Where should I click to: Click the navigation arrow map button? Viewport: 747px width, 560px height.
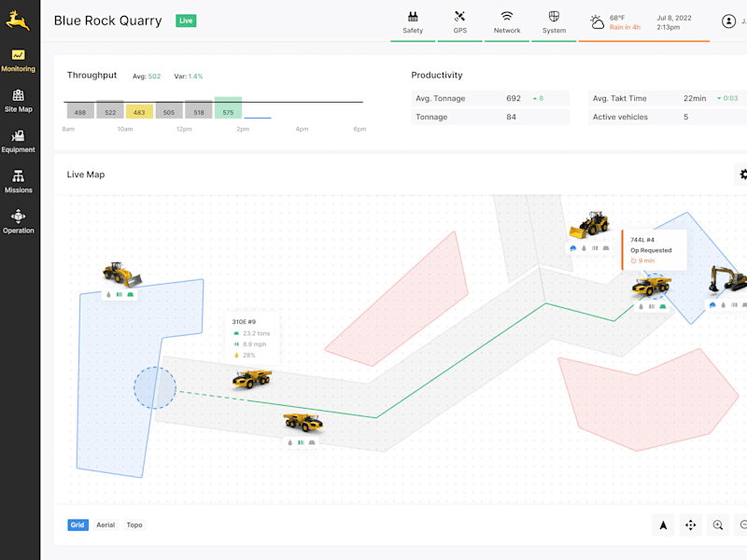pyautogui.click(x=663, y=525)
